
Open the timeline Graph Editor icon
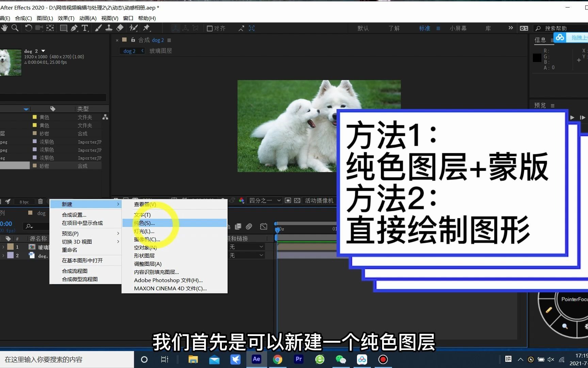tap(264, 226)
